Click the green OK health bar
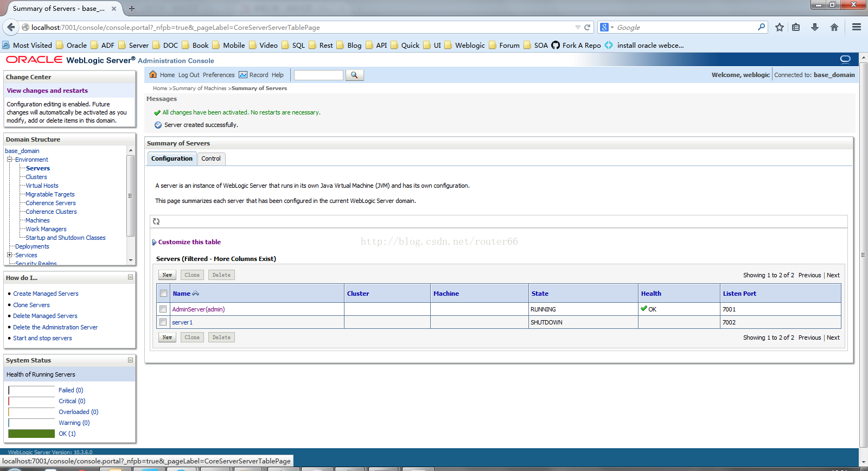This screenshot has height=471, width=868. [31, 434]
